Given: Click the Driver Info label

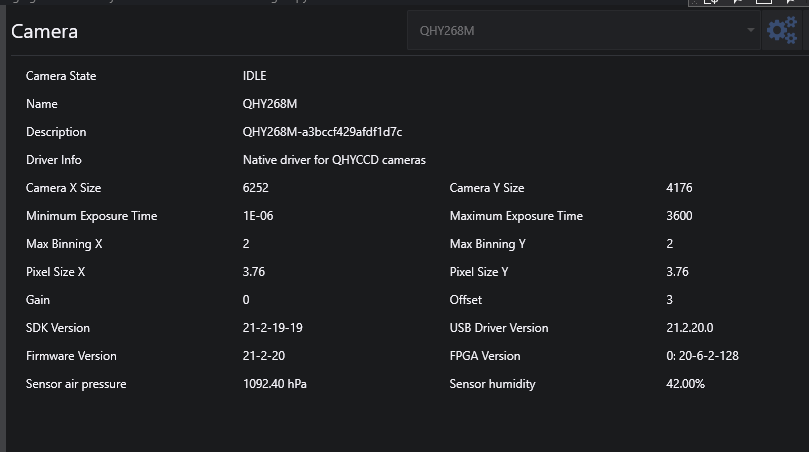Looking at the screenshot, I should click(x=54, y=160).
